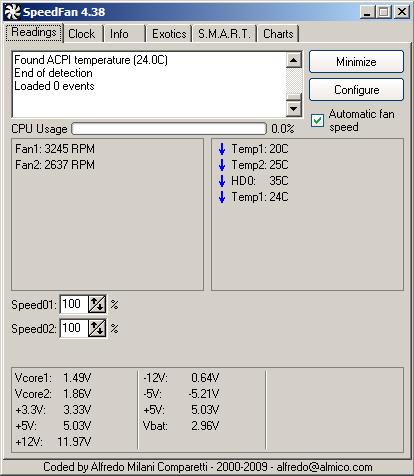The image size is (414, 476).
Task: Click the SpeedFan fan icon in title bar
Action: point(12,12)
